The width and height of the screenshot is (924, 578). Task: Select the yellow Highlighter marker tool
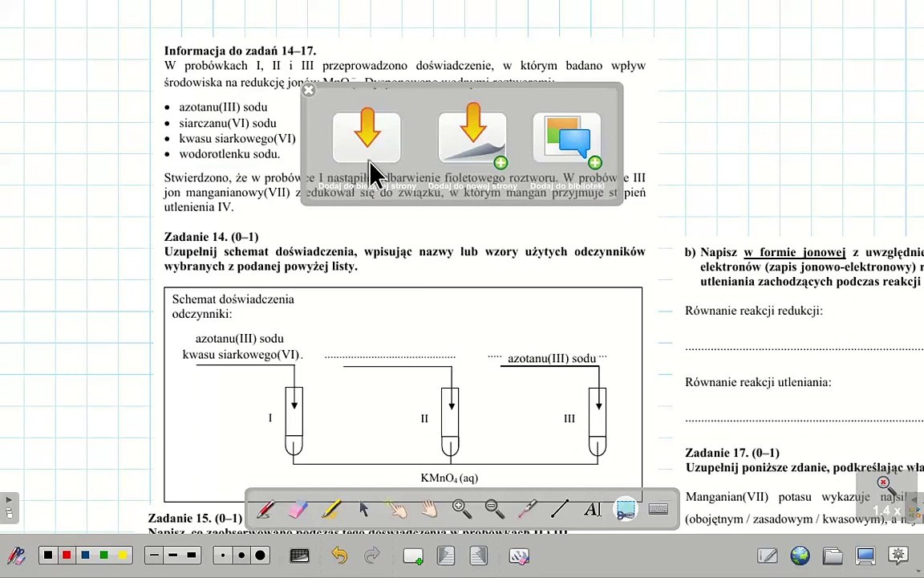331,509
